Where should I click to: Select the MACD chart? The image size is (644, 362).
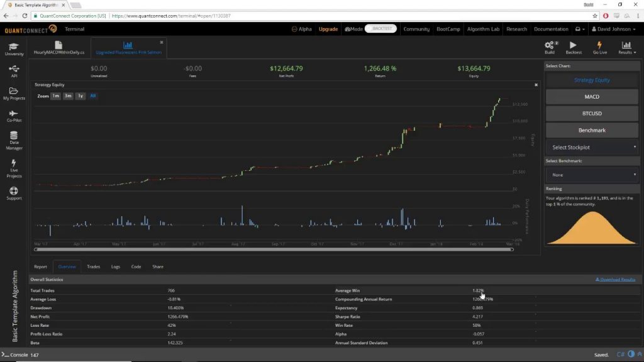[592, 97]
